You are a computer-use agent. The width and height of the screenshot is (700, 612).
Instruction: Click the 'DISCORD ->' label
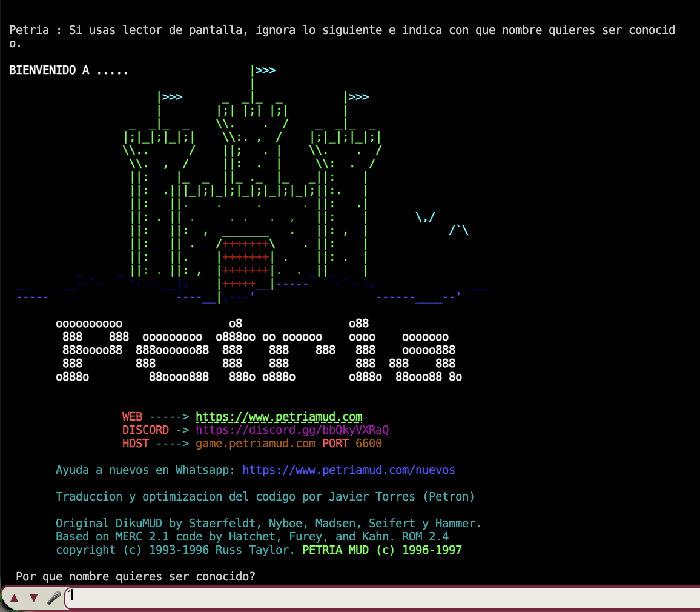pyautogui.click(x=156, y=430)
